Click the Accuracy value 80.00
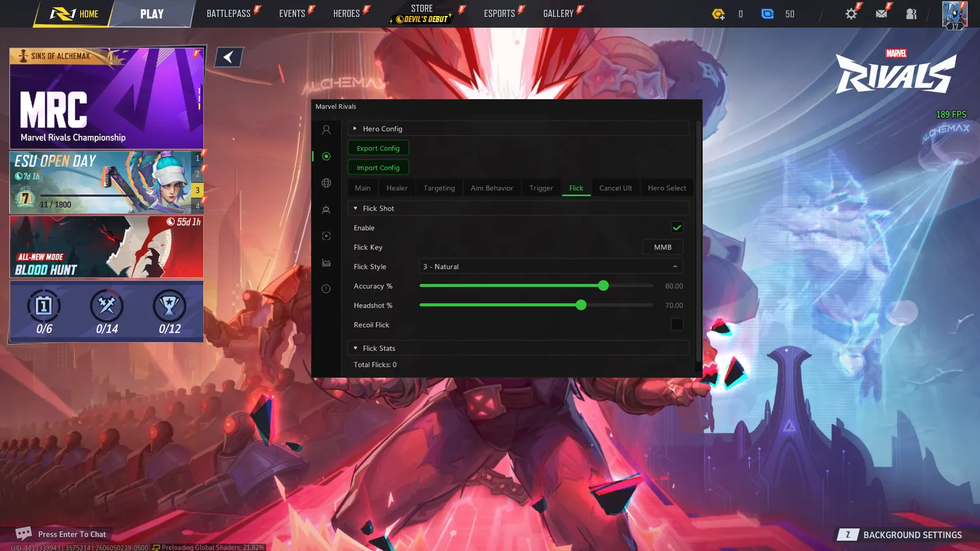 [674, 286]
